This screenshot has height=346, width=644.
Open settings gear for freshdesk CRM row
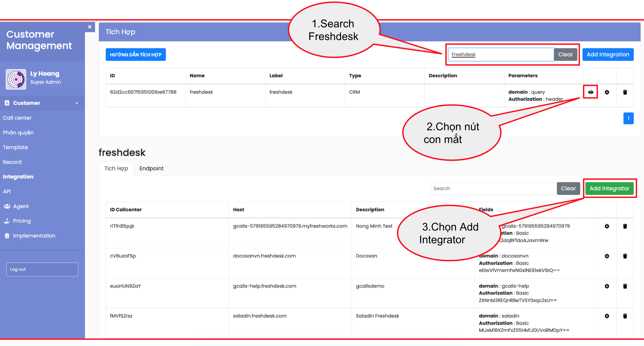[x=607, y=92]
